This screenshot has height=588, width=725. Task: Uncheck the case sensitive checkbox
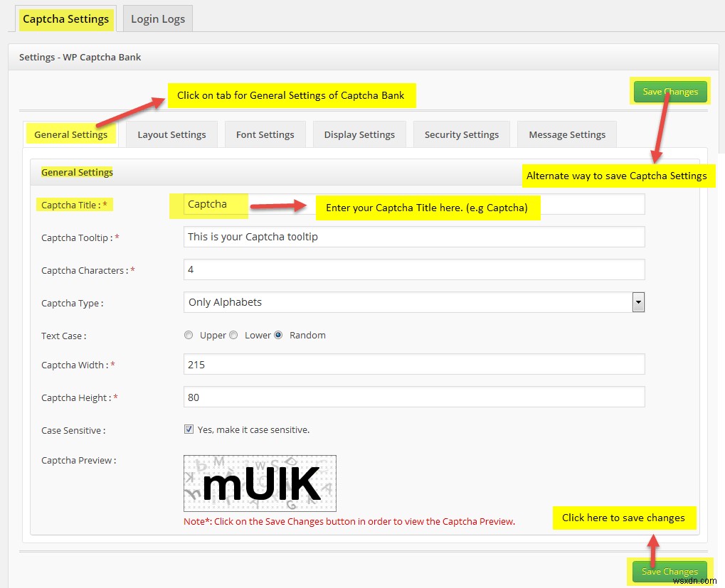pos(189,429)
